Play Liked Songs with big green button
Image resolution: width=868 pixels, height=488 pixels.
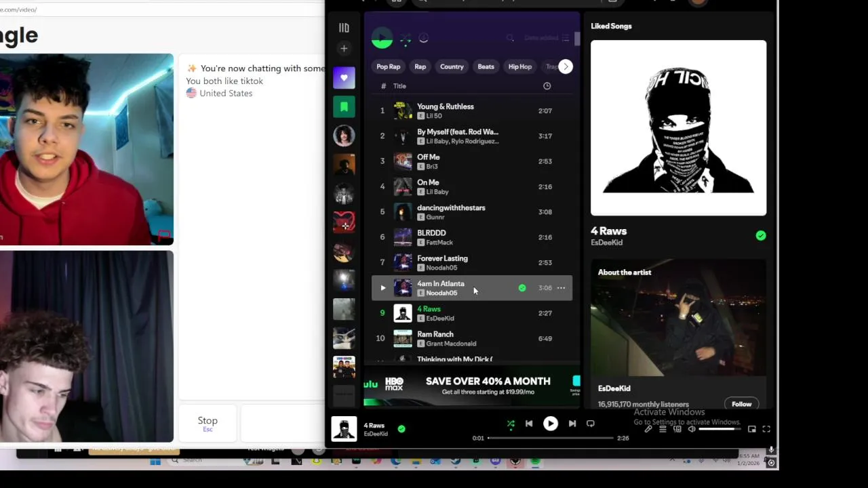click(x=382, y=38)
